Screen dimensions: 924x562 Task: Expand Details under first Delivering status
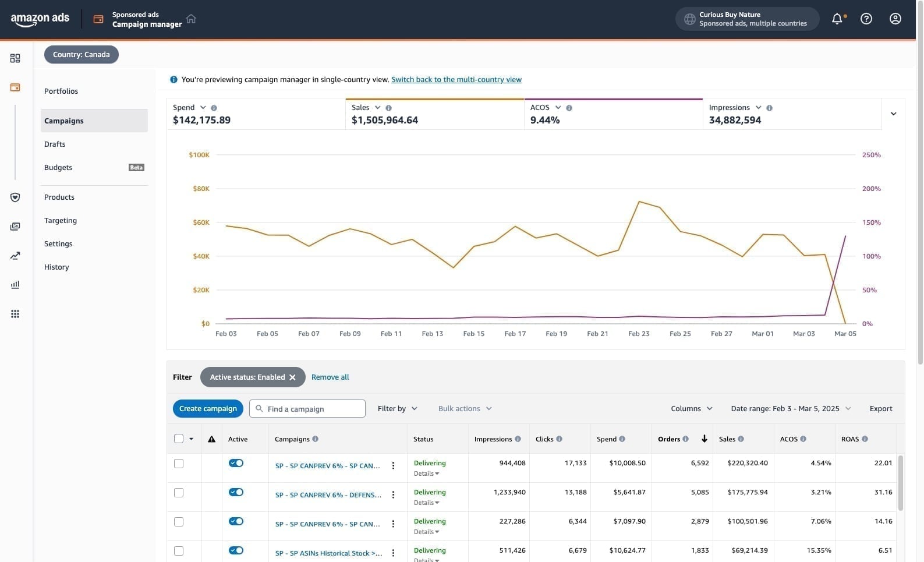coord(426,473)
